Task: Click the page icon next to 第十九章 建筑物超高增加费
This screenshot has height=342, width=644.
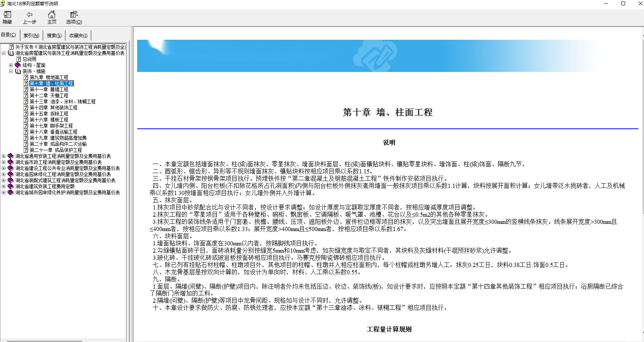Action: tap(26, 138)
